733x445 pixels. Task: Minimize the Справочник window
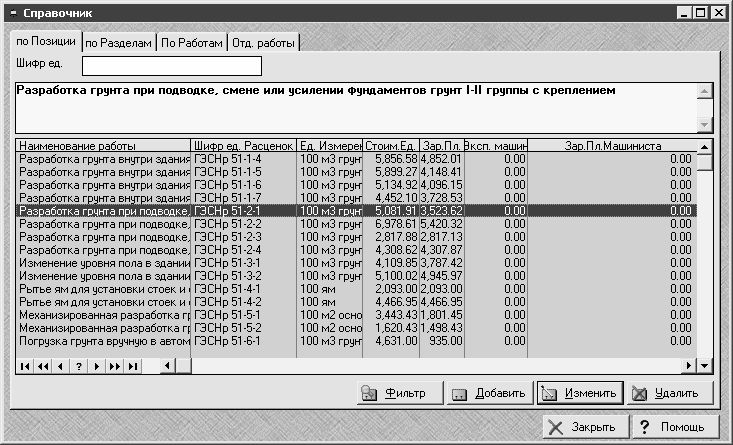point(684,13)
